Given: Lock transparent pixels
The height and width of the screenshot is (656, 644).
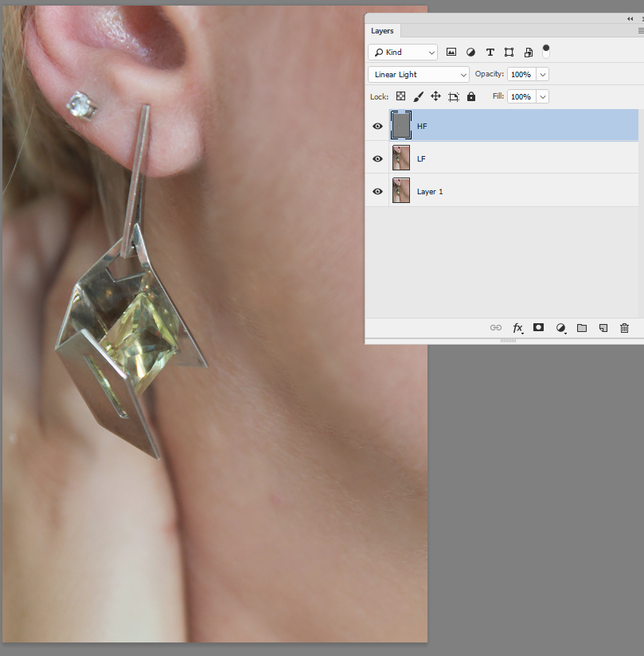Looking at the screenshot, I should pos(401,96).
